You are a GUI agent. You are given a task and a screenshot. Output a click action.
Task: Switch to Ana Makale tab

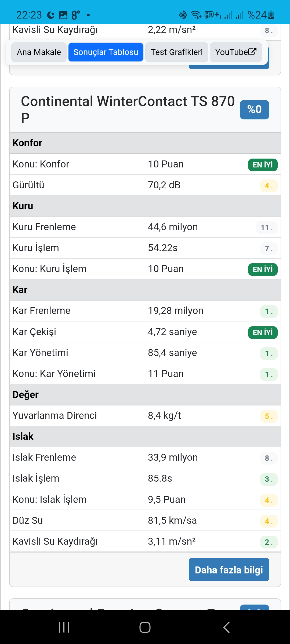pos(39,52)
